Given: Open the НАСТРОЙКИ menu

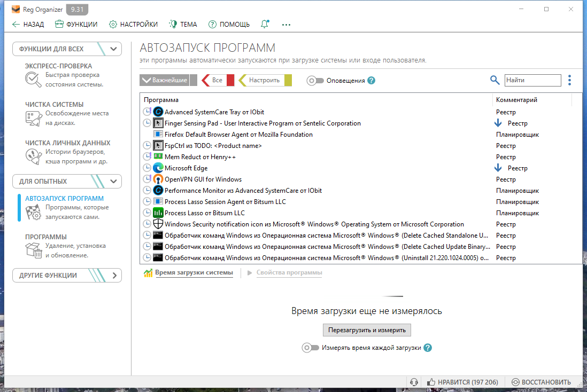Looking at the screenshot, I should tap(133, 25).
